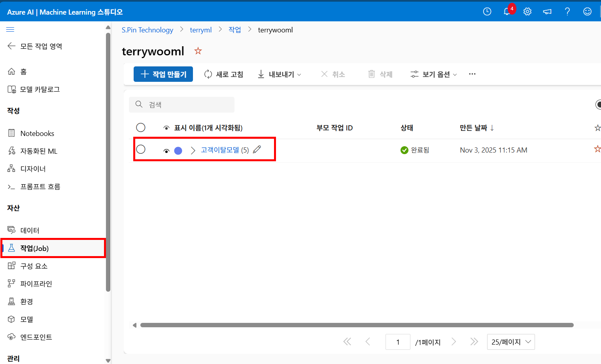The height and width of the screenshot is (364, 601).
Task: Click the feedback megaphone icon
Action: click(547, 12)
